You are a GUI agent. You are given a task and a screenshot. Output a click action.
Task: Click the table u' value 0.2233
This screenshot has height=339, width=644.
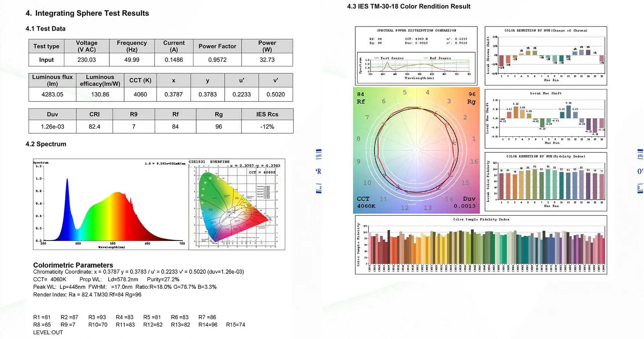(241, 94)
